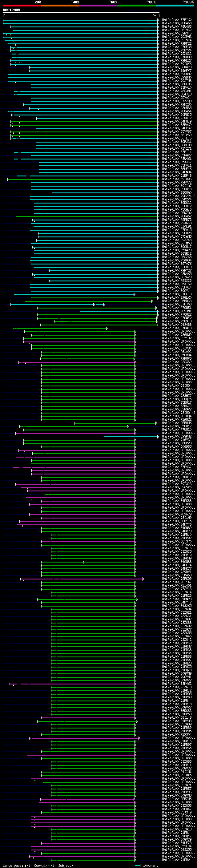Click the label UniRef100_B6TPS9

click(177, 135)
